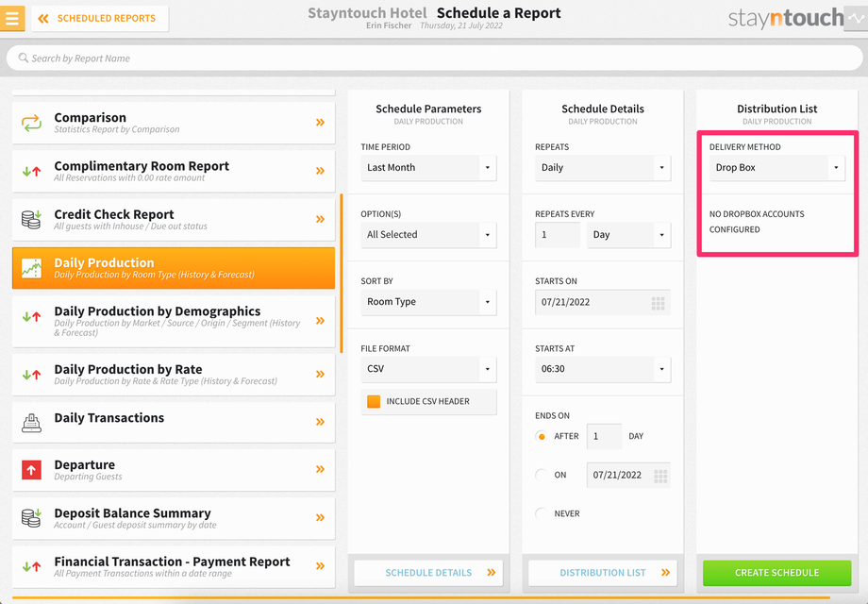Screen dimensions: 868x604
Task: Open Daily Transactions chevron arrows
Action: [x=320, y=422]
